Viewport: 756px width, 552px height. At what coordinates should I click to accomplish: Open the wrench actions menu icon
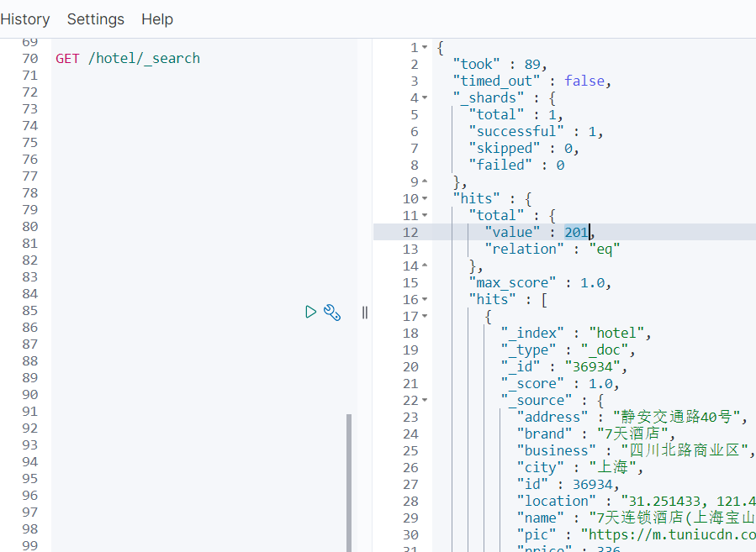pos(332,312)
